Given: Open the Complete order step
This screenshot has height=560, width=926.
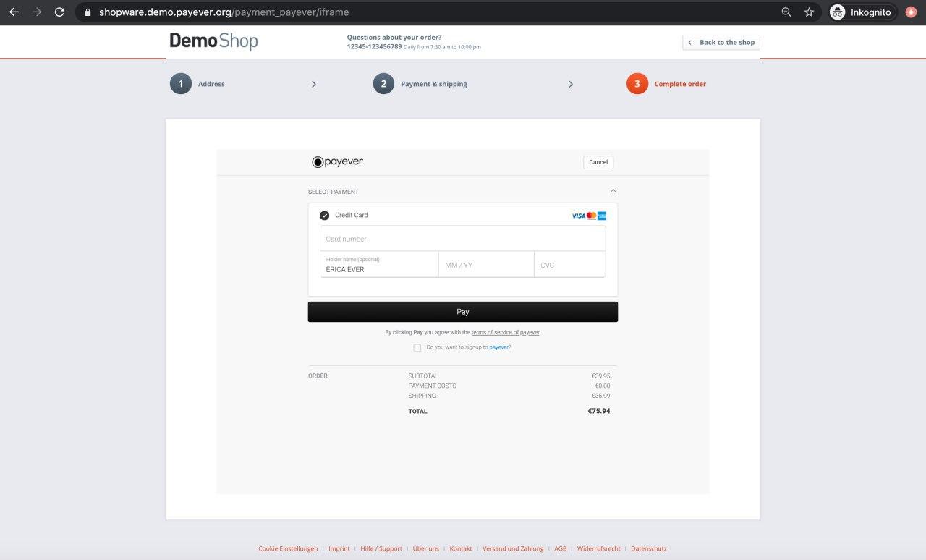Looking at the screenshot, I should click(x=680, y=84).
